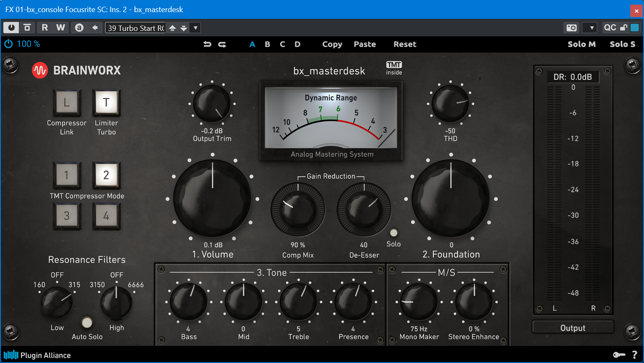Open help with the question mark icon
The image size is (644, 363).
point(634,355)
